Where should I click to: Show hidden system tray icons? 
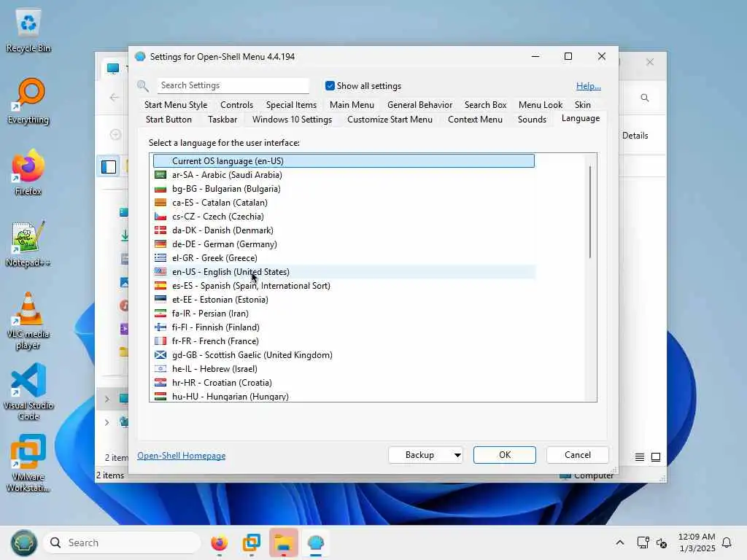pyautogui.click(x=620, y=542)
